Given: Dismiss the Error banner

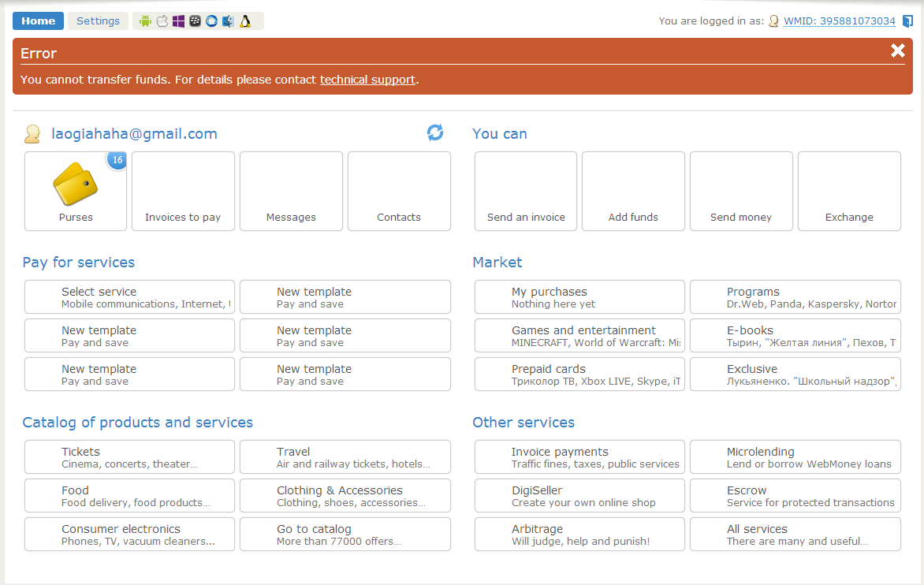Looking at the screenshot, I should [x=897, y=51].
